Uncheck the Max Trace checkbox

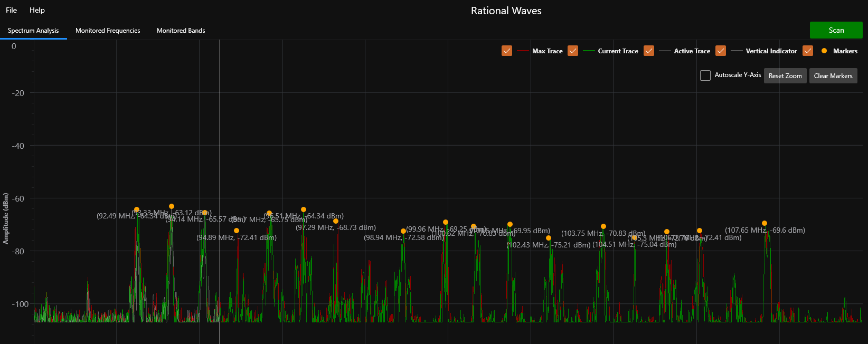point(507,51)
